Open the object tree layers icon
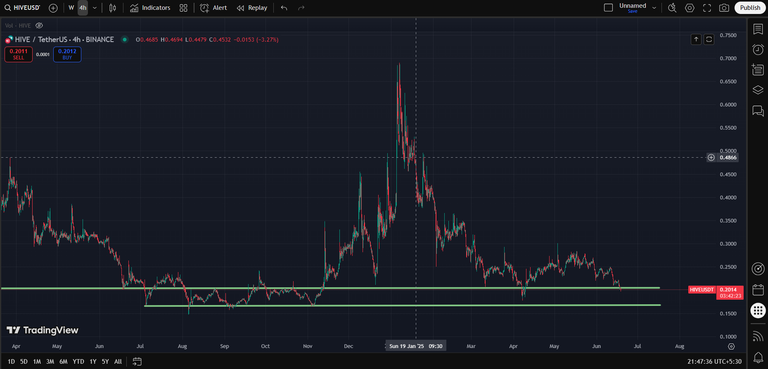 (758, 90)
